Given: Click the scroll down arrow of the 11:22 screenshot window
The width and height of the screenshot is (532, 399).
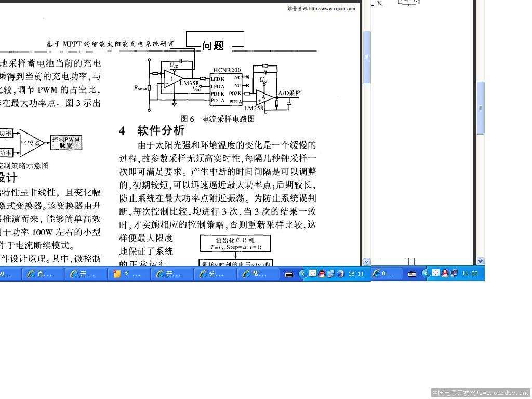Looking at the screenshot, I should click(481, 261).
